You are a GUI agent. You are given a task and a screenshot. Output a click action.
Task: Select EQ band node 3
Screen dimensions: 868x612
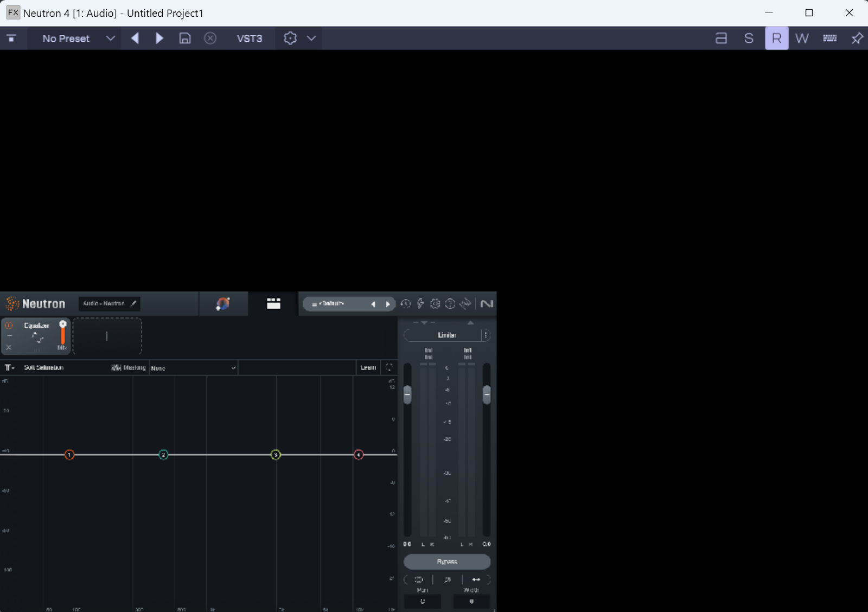click(x=276, y=455)
